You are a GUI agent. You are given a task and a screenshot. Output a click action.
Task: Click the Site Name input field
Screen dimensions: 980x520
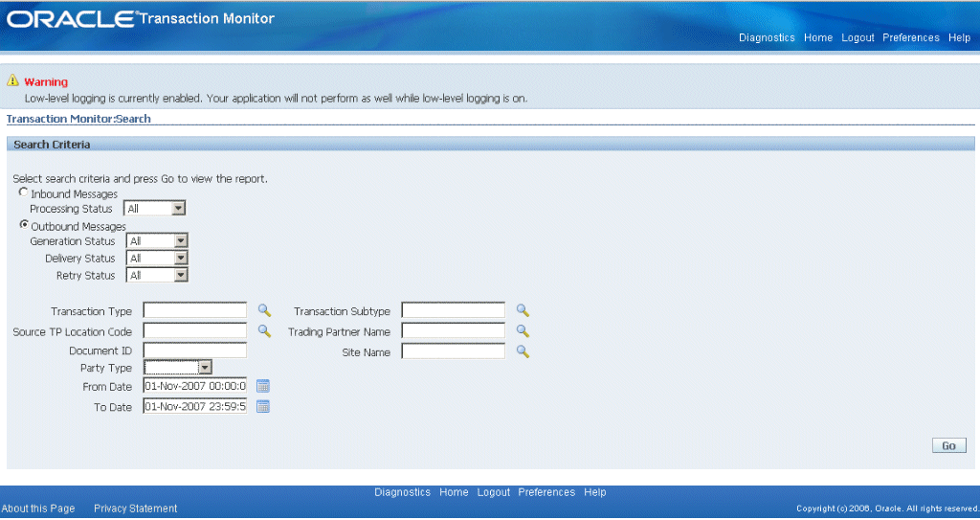click(453, 351)
